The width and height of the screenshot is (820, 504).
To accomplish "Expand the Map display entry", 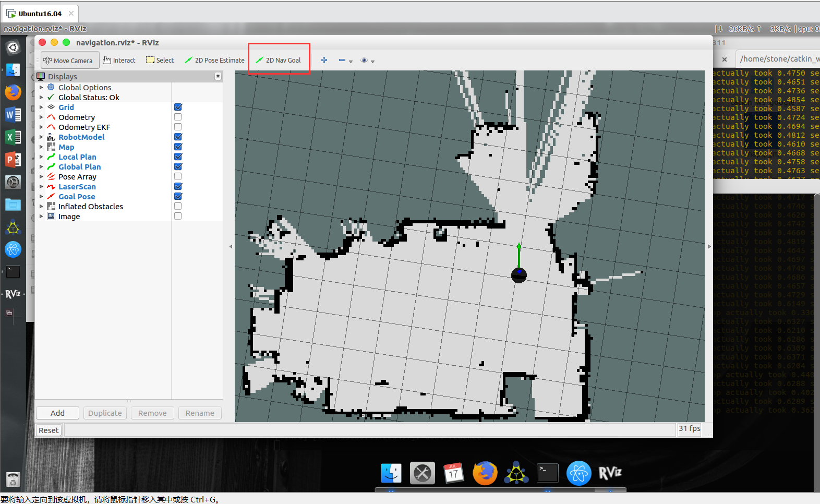I will click(41, 147).
